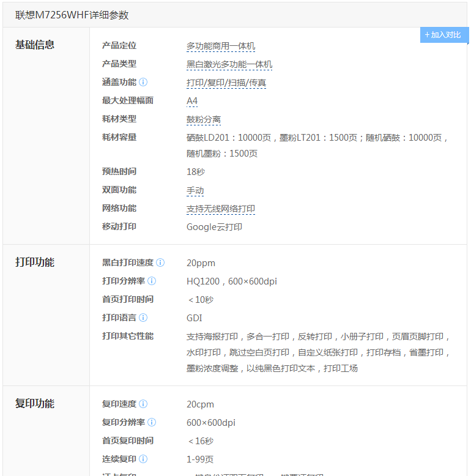Select the 产品定位 label
The image size is (471, 476).
pos(119,45)
